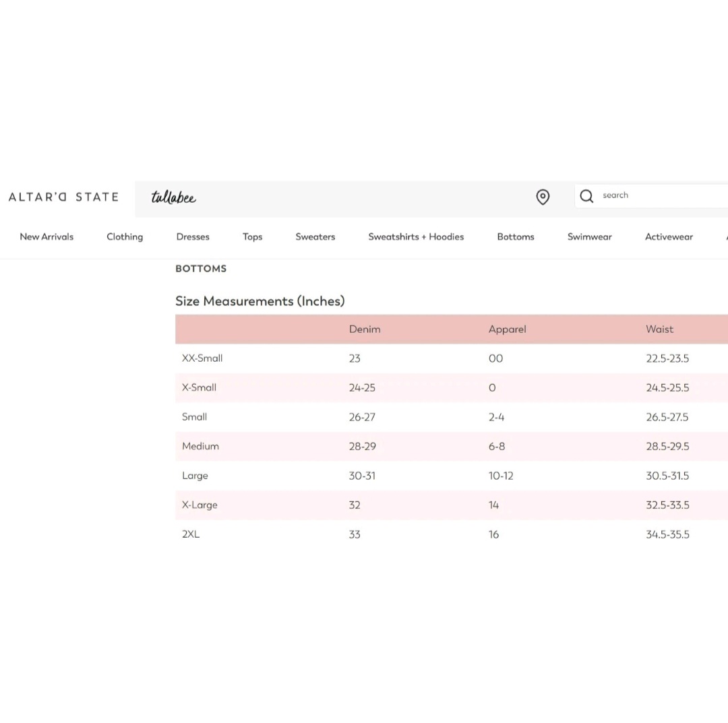Image resolution: width=728 pixels, height=723 pixels.
Task: Open the New Arrivals menu
Action: click(x=47, y=237)
